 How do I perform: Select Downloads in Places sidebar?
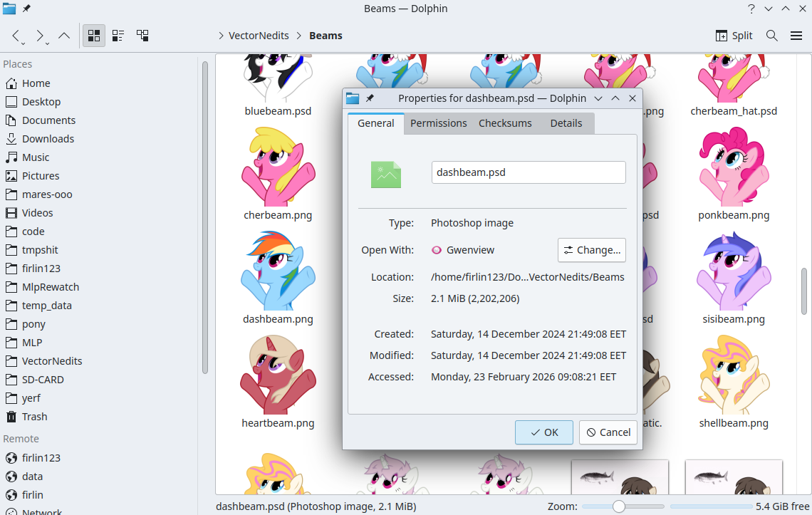[48, 139]
